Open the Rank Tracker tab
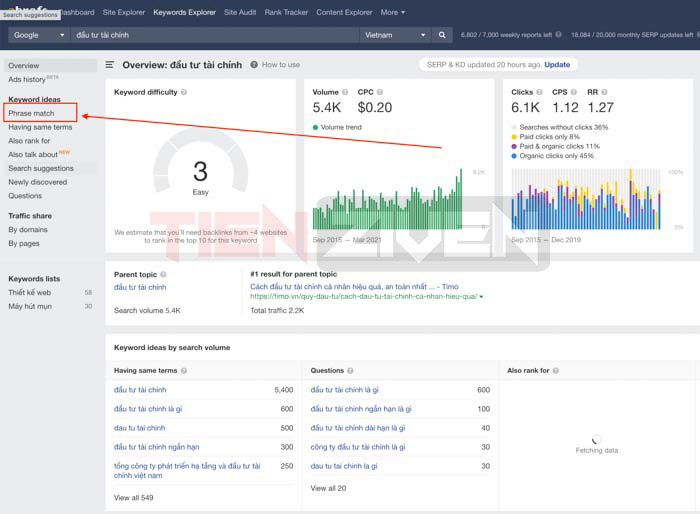This screenshot has width=700, height=514. pos(286,13)
